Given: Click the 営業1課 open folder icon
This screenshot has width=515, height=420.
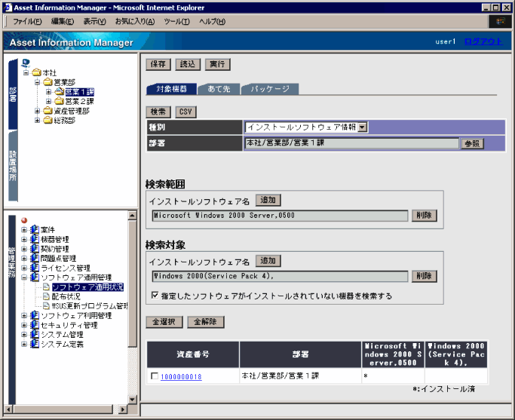Looking at the screenshot, I should (x=59, y=92).
